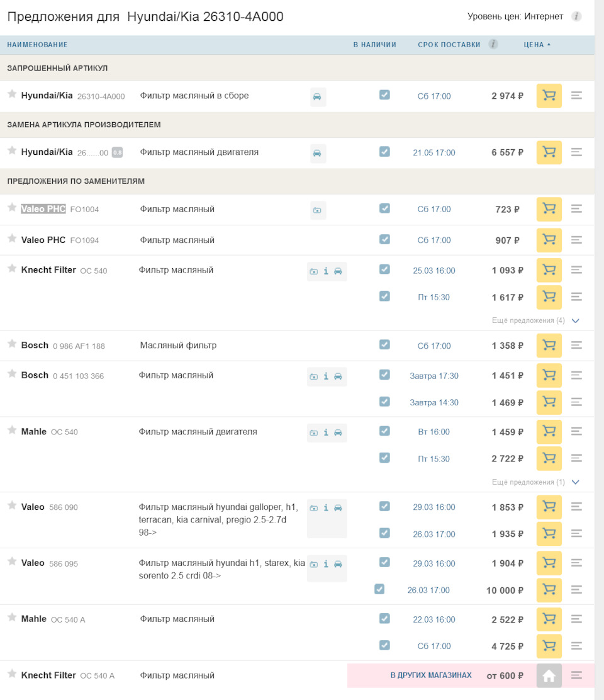
Task: Add 2 974 ₽ Hyundai/Kia filter to cart
Action: [x=549, y=96]
